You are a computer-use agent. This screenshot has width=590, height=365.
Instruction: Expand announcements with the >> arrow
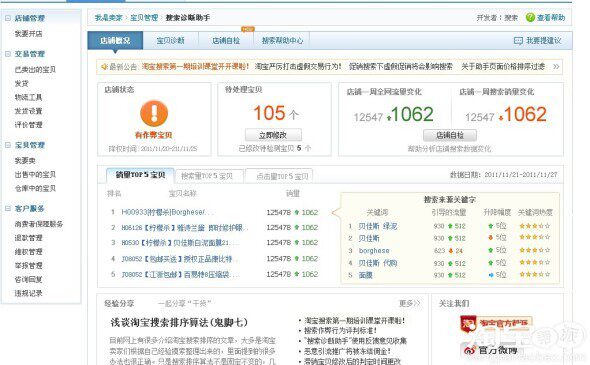556,67
